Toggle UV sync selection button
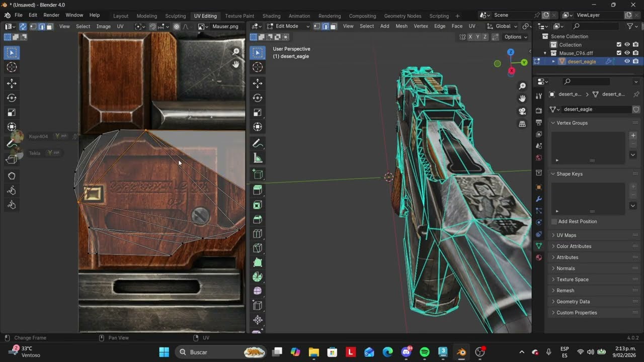 (23, 26)
